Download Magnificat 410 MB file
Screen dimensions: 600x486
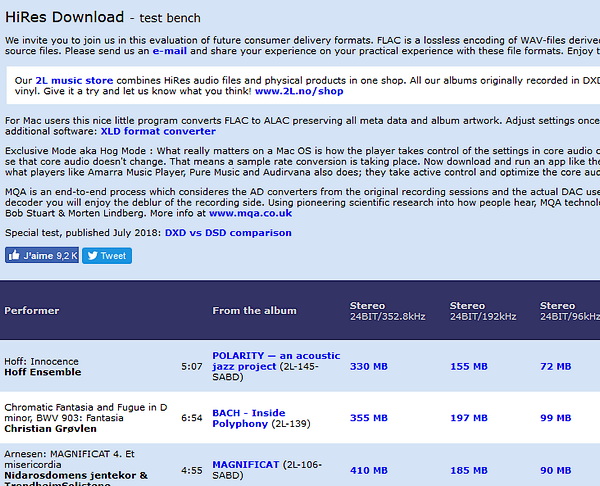tap(368, 470)
